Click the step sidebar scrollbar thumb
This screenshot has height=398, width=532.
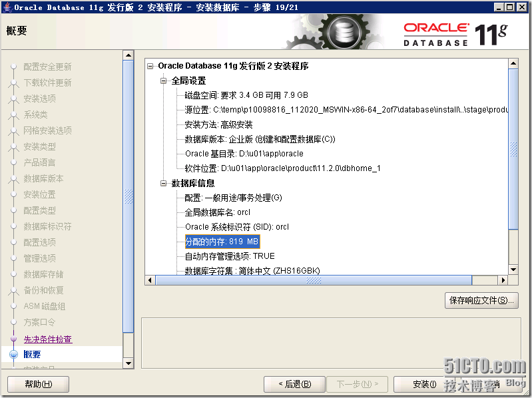point(129,196)
